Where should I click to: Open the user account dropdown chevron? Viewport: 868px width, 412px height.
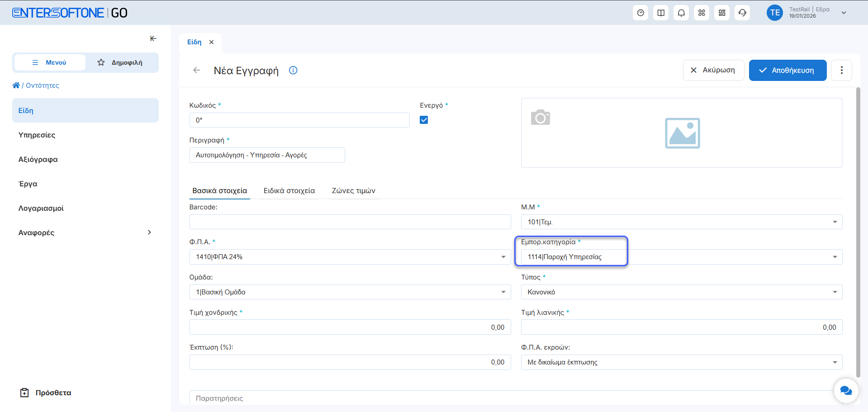click(x=844, y=13)
